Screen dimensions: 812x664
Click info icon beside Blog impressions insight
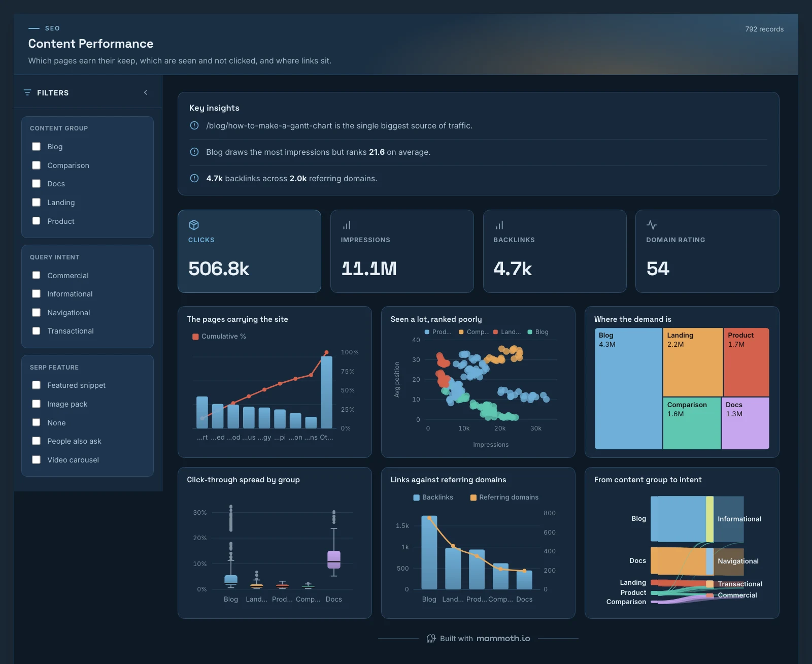[x=194, y=152]
